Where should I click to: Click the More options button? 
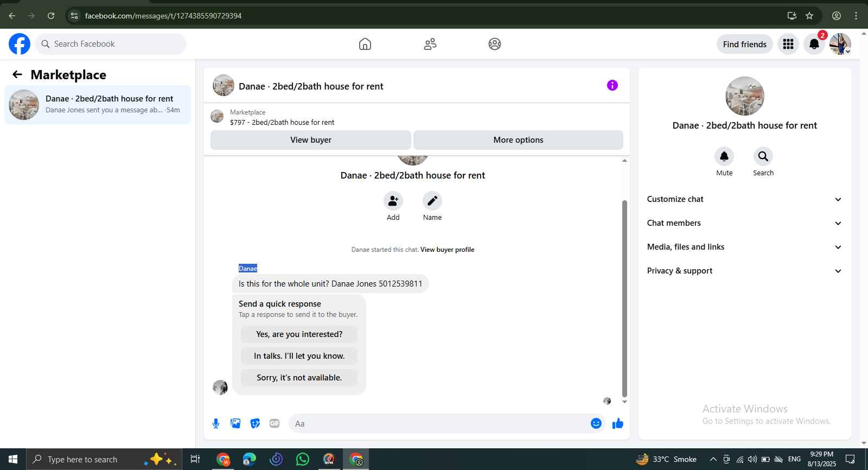point(518,140)
